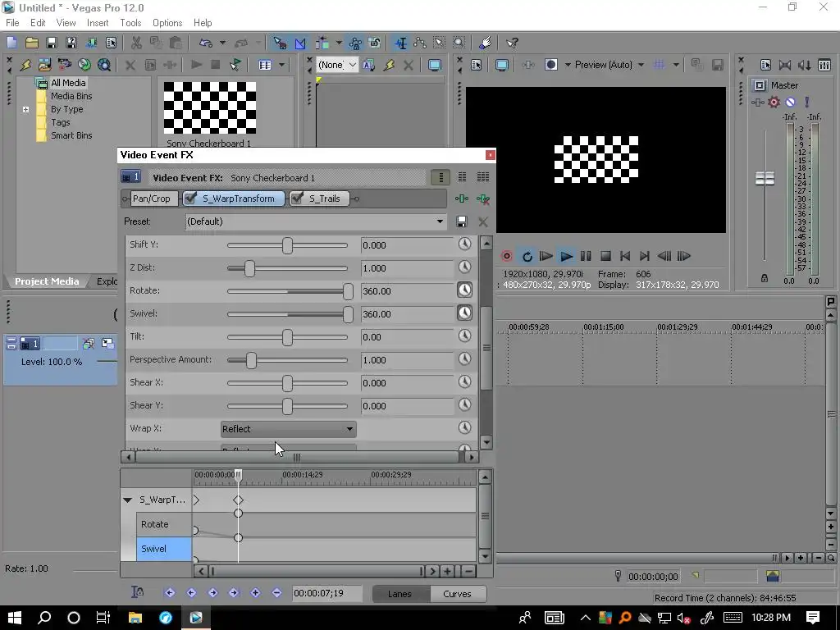Expand the By Type media folder
This screenshot has height=630, width=840.
point(25,109)
